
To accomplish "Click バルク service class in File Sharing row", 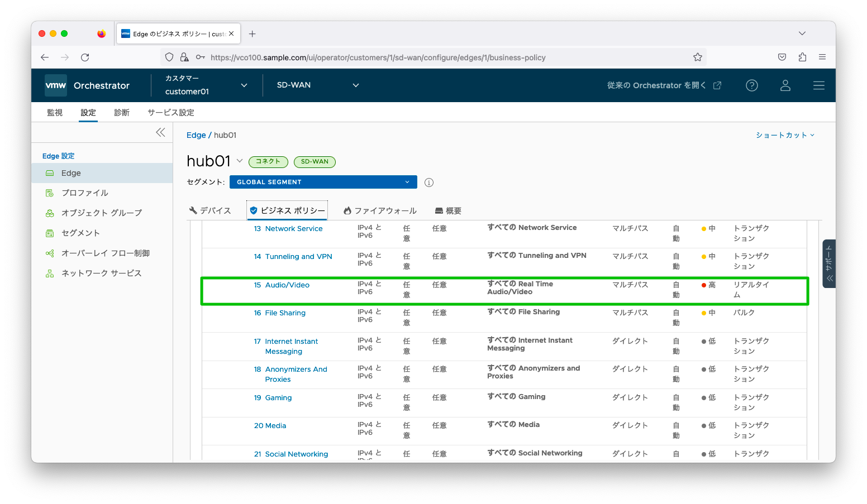I will [744, 313].
